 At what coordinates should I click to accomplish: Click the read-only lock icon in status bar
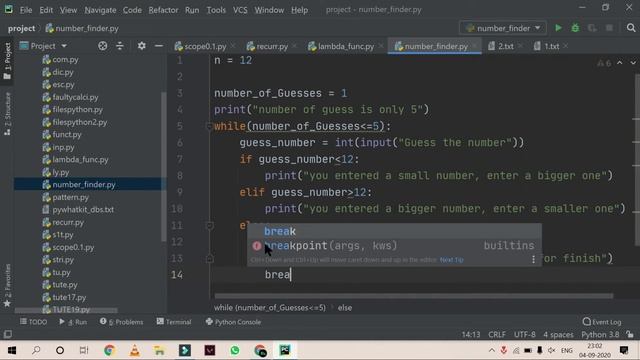[x=630, y=334]
